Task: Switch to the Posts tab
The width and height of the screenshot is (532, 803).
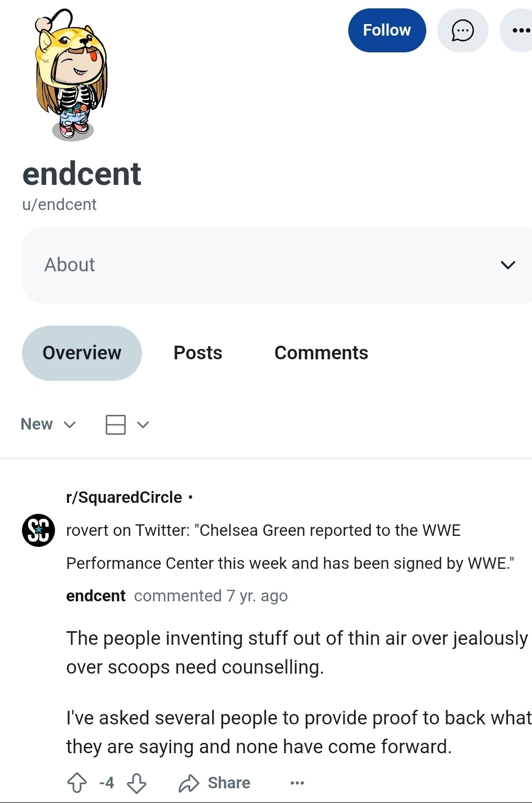Action: [x=198, y=353]
